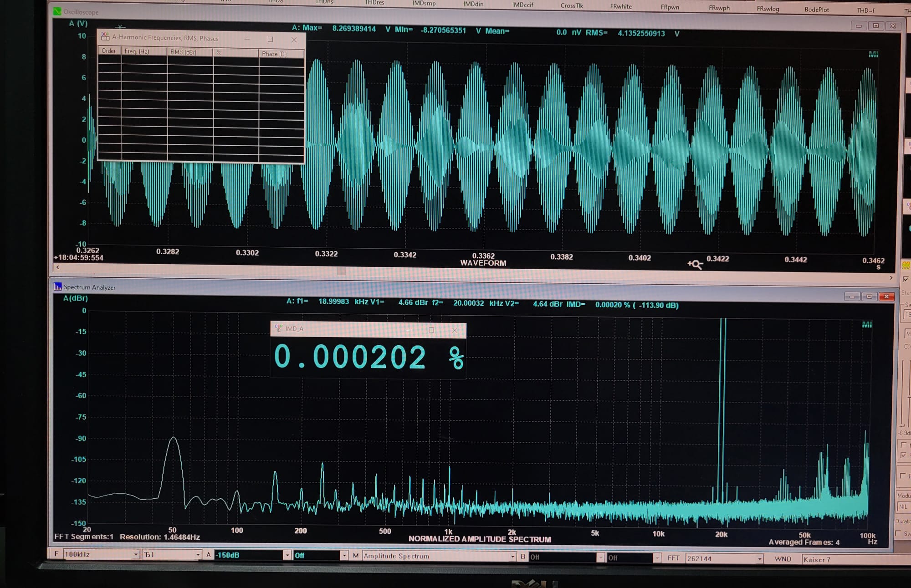Viewport: 911px width, 588px height.
Task: Click the MI logo in oscilloscope
Action: pyautogui.click(x=873, y=55)
